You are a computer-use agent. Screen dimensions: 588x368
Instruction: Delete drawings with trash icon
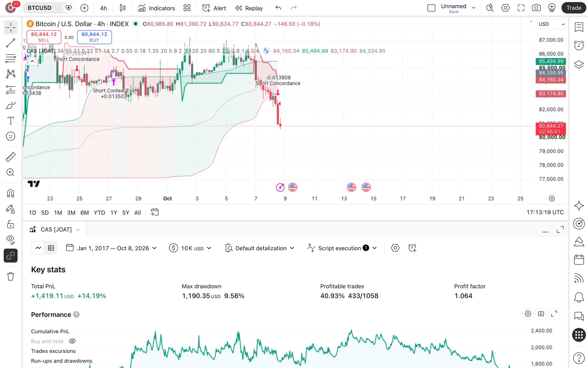tap(10, 276)
